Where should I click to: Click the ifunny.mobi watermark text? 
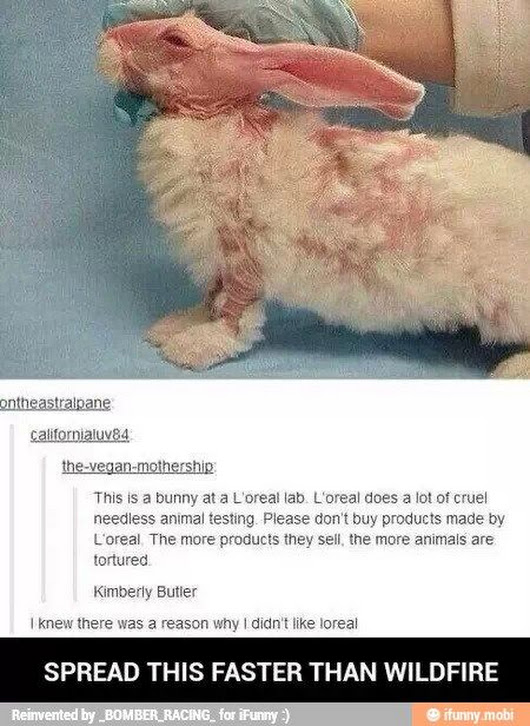pos(478,714)
